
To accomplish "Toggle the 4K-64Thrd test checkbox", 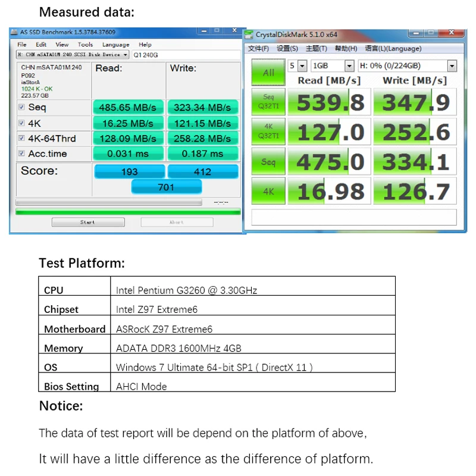I will pos(21,138).
